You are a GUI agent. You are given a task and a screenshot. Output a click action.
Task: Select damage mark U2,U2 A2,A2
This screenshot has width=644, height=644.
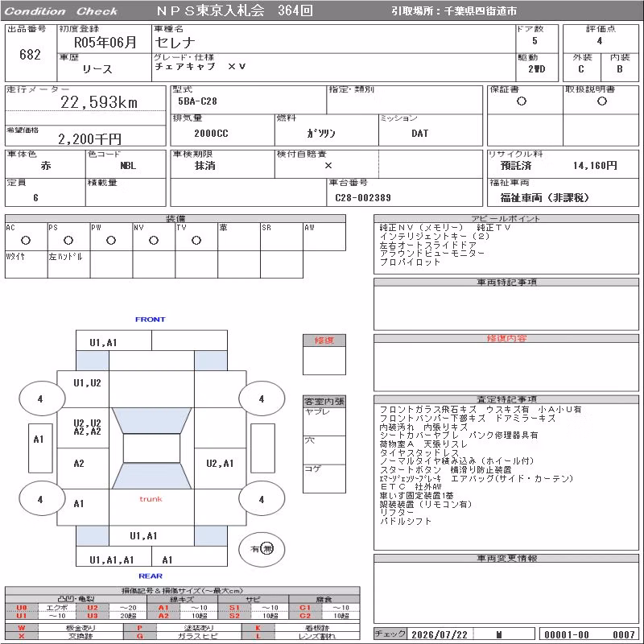tap(87, 427)
